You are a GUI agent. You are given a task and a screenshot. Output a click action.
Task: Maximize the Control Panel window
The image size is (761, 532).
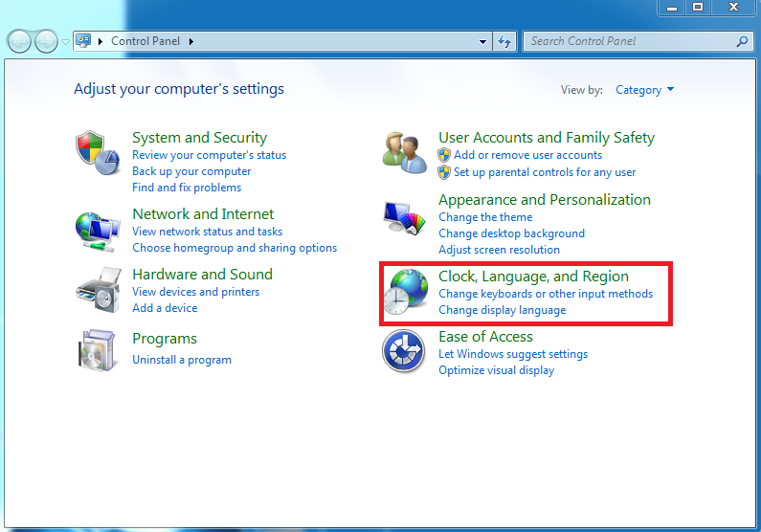[698, 8]
